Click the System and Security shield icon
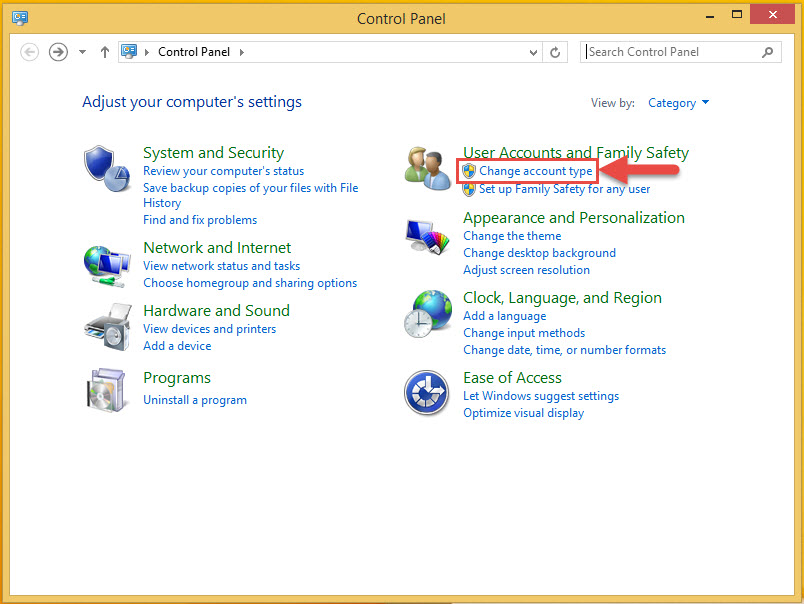804x604 pixels. coord(105,168)
